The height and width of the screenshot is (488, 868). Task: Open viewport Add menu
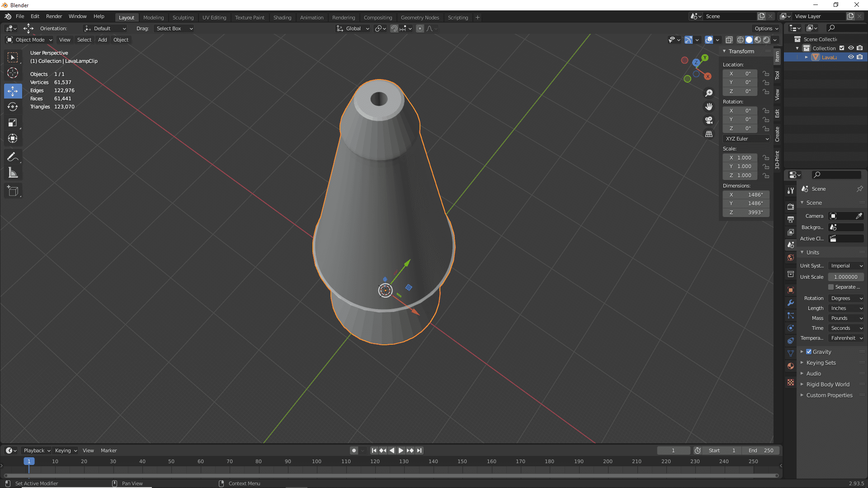(x=103, y=40)
